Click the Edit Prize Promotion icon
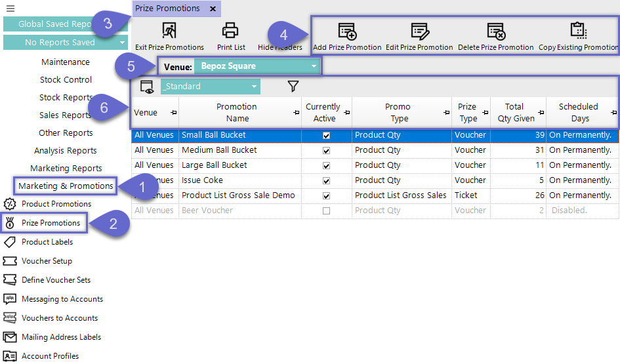The image size is (620, 364). pyautogui.click(x=419, y=31)
